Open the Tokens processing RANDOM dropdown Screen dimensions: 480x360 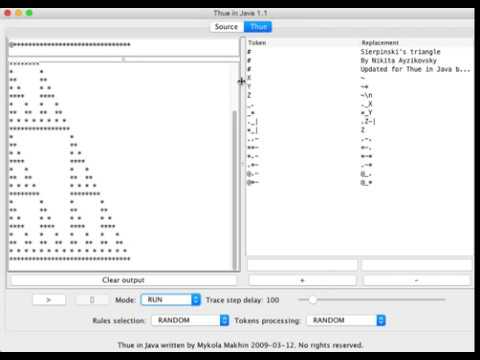pyautogui.click(x=346, y=320)
